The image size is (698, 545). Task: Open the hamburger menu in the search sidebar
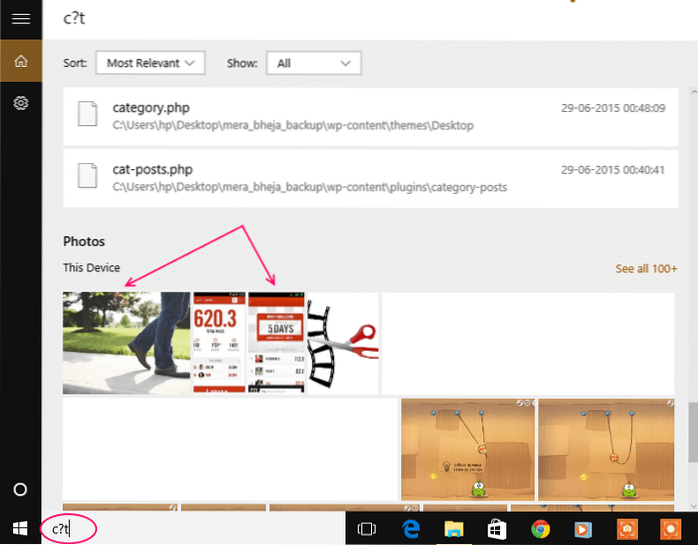[x=20, y=19]
